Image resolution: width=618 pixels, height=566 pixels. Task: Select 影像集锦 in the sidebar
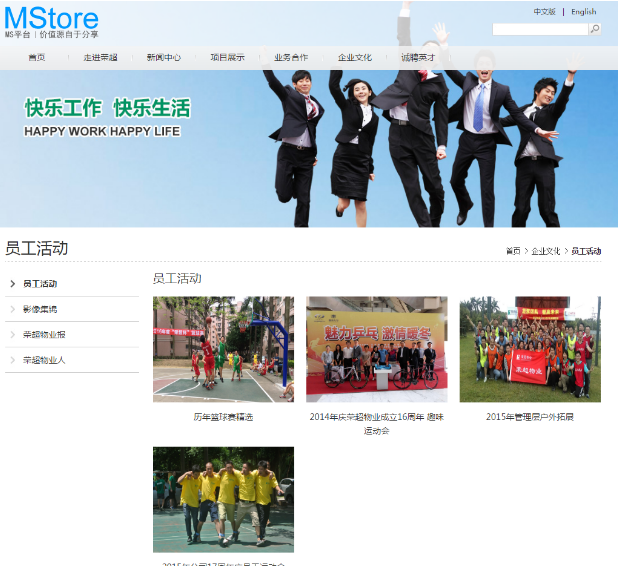40,309
